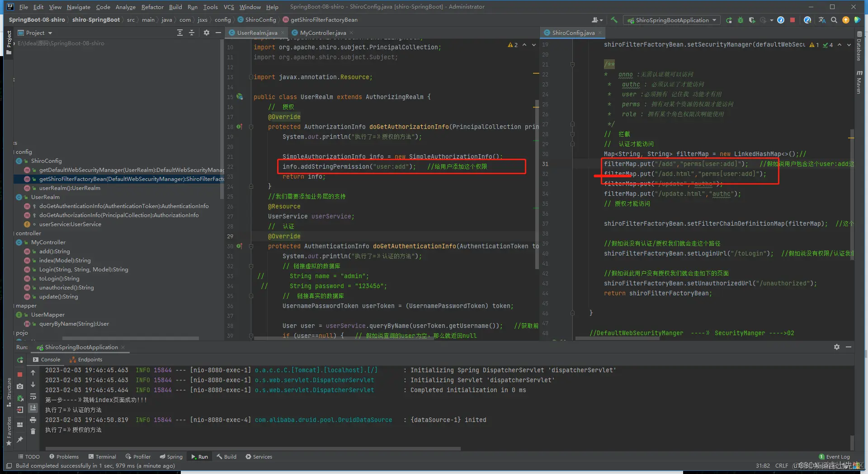Click the override gutter icon beside doGetAuthorizationInfo

tap(239, 127)
